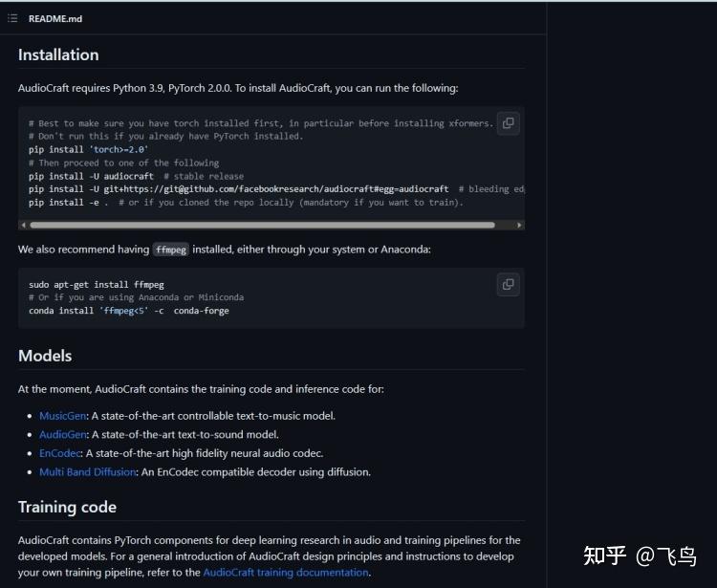The height and width of the screenshot is (588, 717).
Task: Click the Training code section heading
Action: coord(67,507)
